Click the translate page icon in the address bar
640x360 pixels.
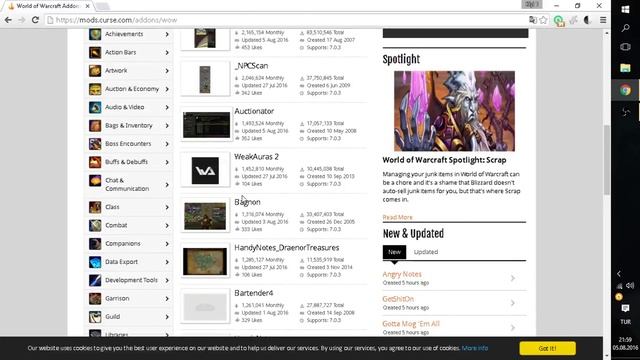coord(532,20)
